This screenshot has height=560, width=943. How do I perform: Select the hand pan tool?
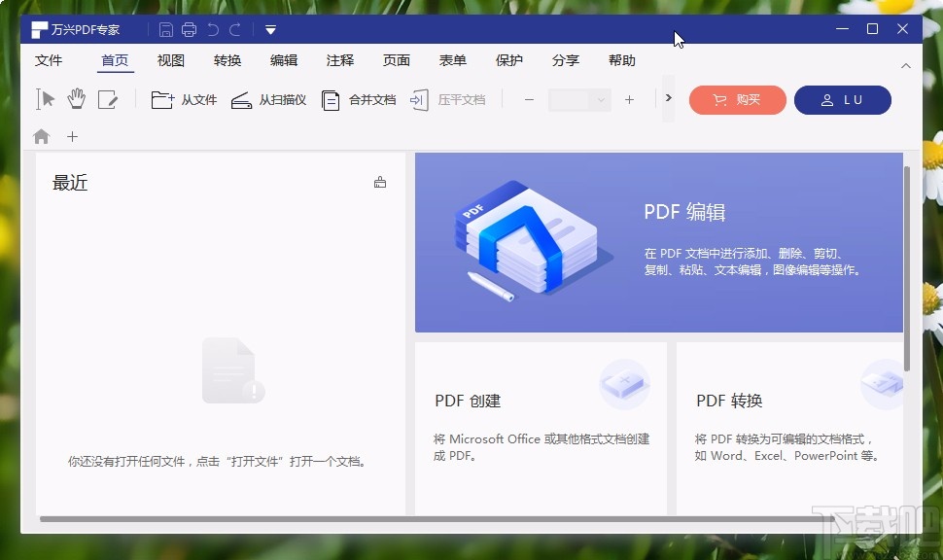[x=76, y=98]
